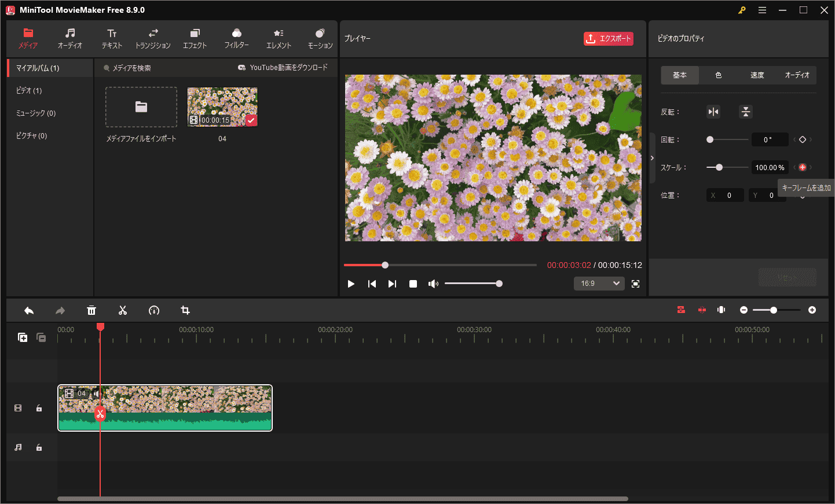Open the speed control icon in timeline toolbar
835x504 pixels.
154,311
